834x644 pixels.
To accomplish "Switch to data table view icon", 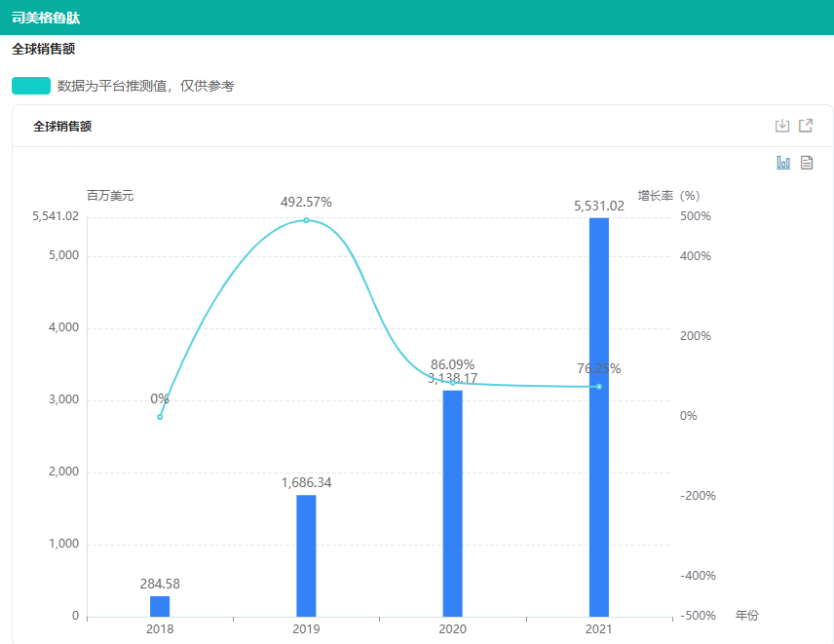I will click(807, 163).
